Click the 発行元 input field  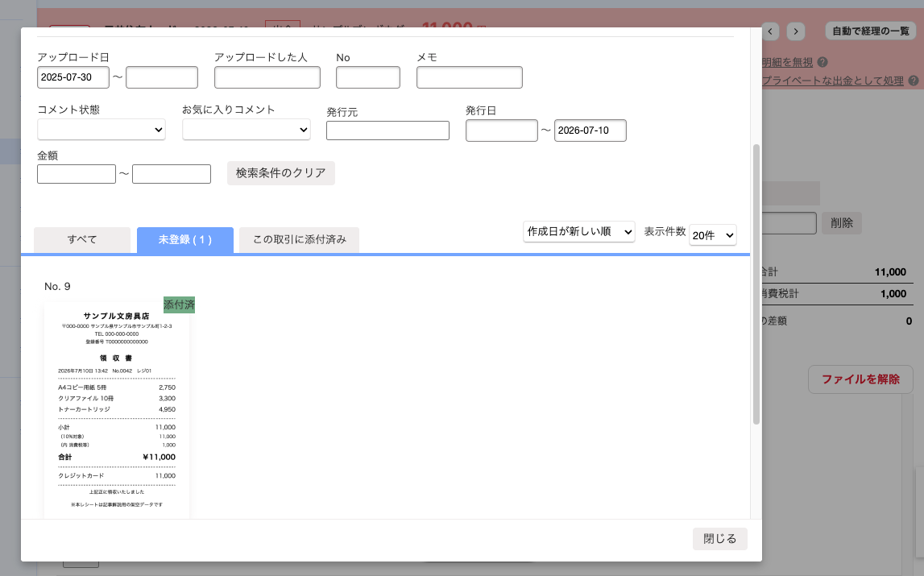click(387, 131)
